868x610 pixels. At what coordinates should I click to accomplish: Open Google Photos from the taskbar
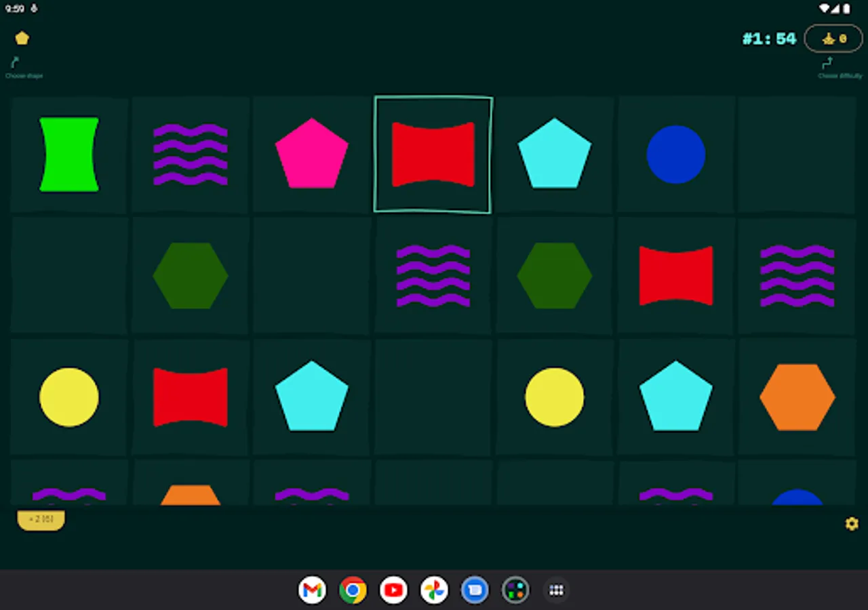434,590
